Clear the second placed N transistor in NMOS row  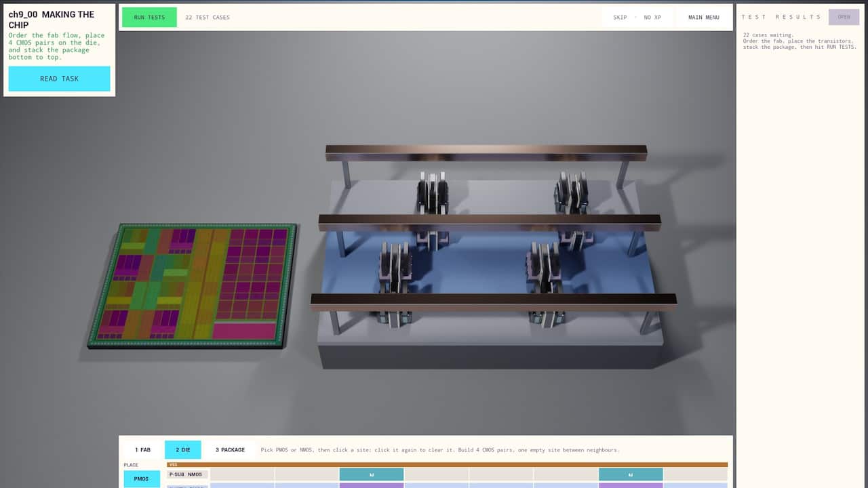(x=631, y=474)
